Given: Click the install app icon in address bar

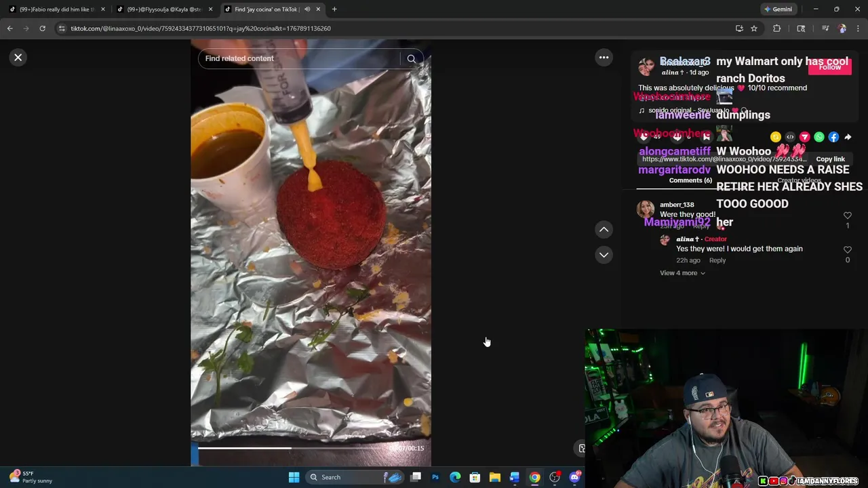Looking at the screenshot, I should coord(739,28).
